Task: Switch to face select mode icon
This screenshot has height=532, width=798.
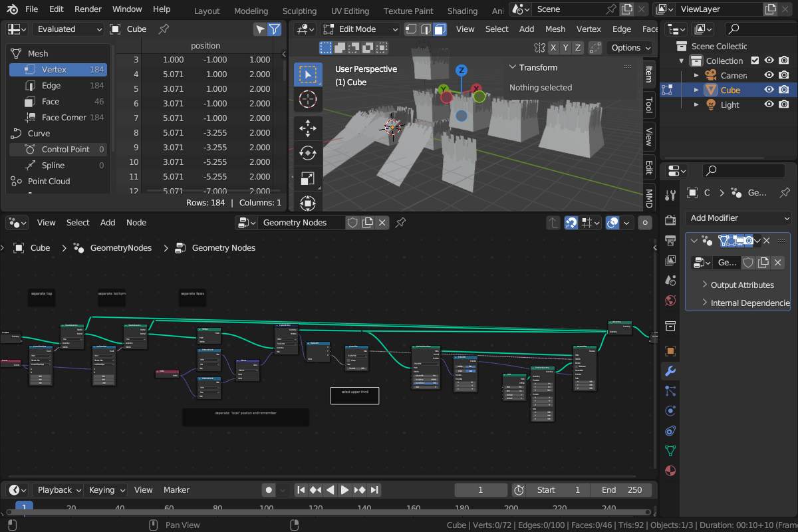Action: (x=440, y=29)
